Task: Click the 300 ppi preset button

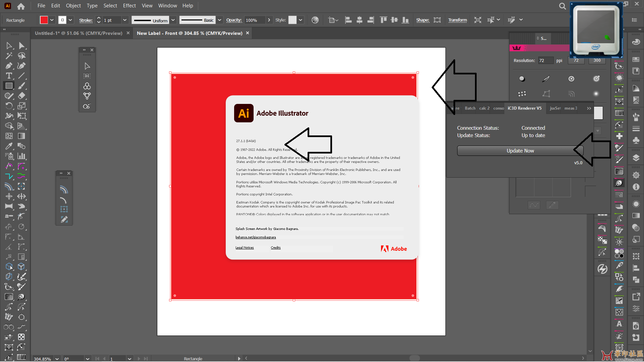Action: point(597,61)
